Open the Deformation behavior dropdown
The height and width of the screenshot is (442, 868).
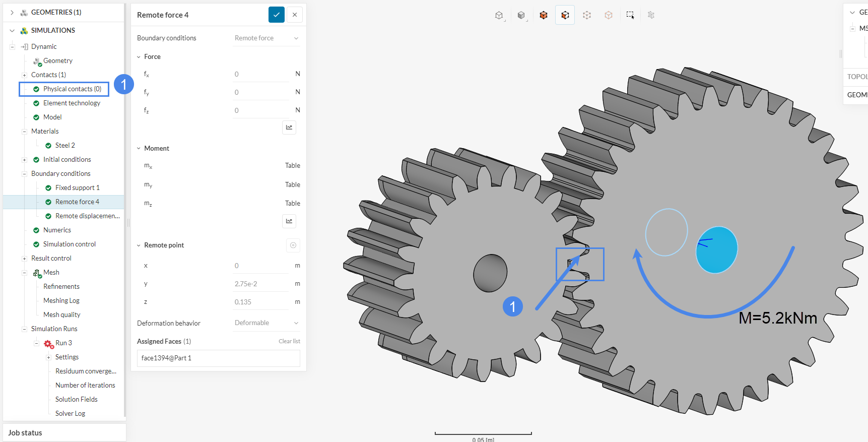266,323
